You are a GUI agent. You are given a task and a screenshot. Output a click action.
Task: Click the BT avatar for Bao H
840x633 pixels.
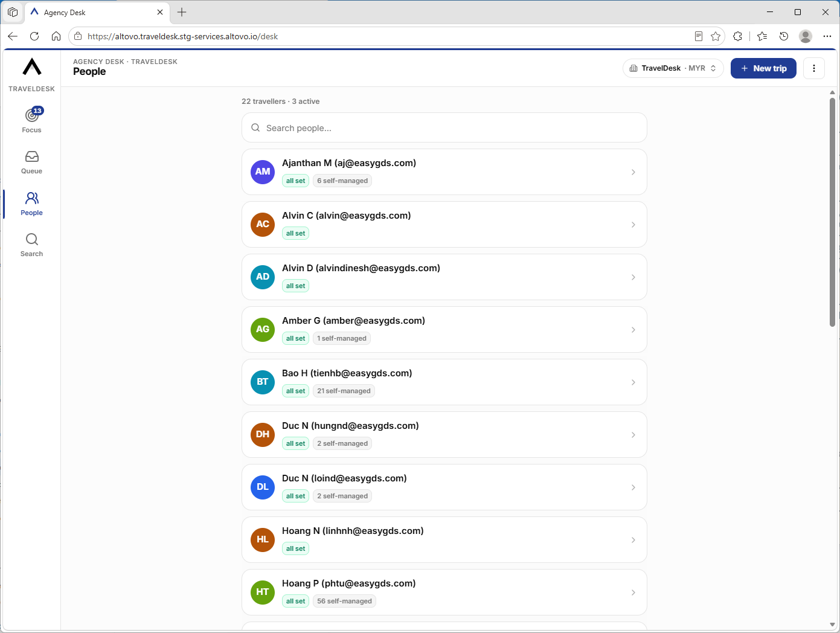263,382
